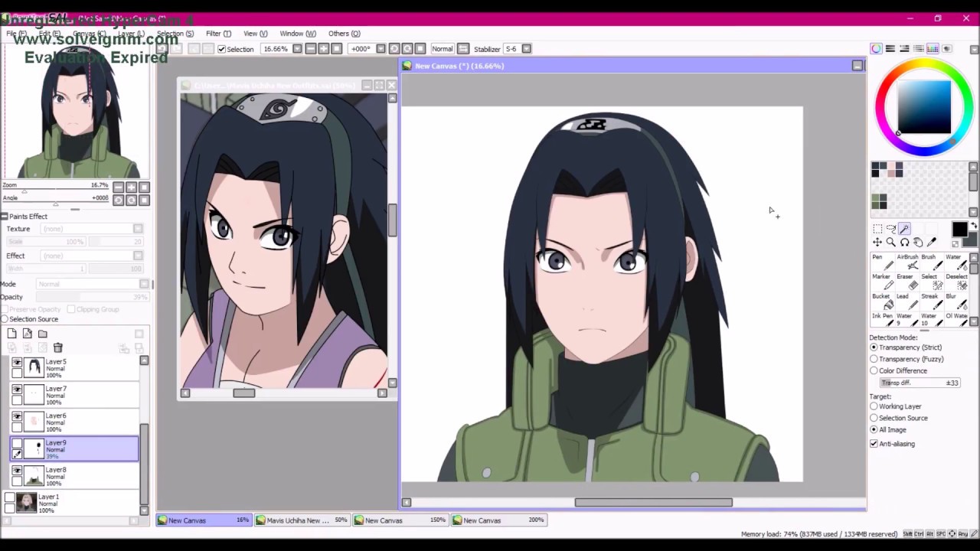Create a new linework layer

(x=28, y=334)
